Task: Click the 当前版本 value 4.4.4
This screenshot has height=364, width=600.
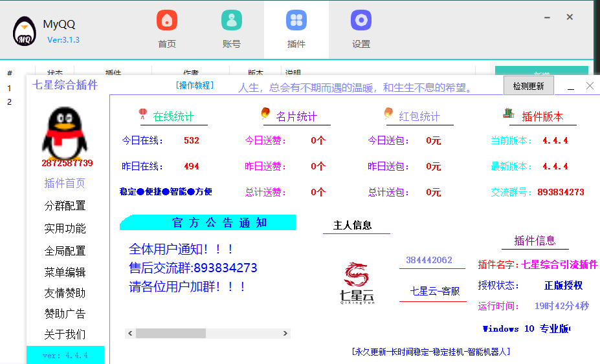Action: click(555, 140)
